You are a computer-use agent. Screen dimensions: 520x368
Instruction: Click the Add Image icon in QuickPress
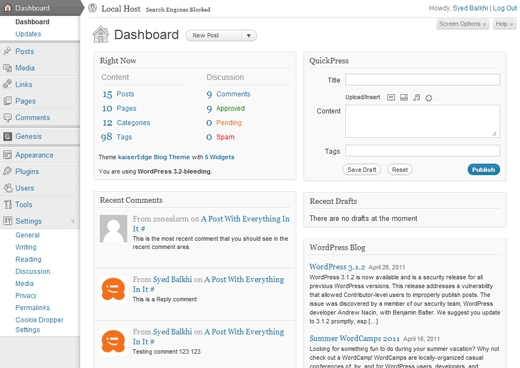(x=391, y=97)
